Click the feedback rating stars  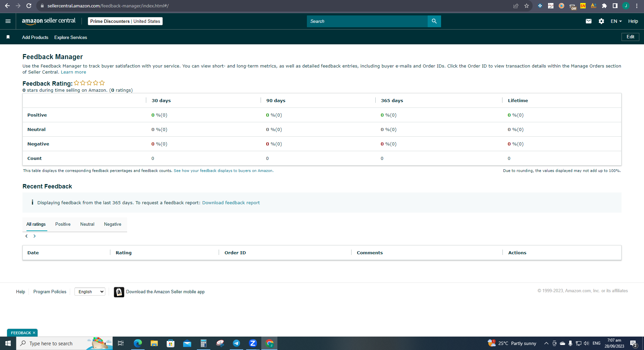click(x=89, y=83)
